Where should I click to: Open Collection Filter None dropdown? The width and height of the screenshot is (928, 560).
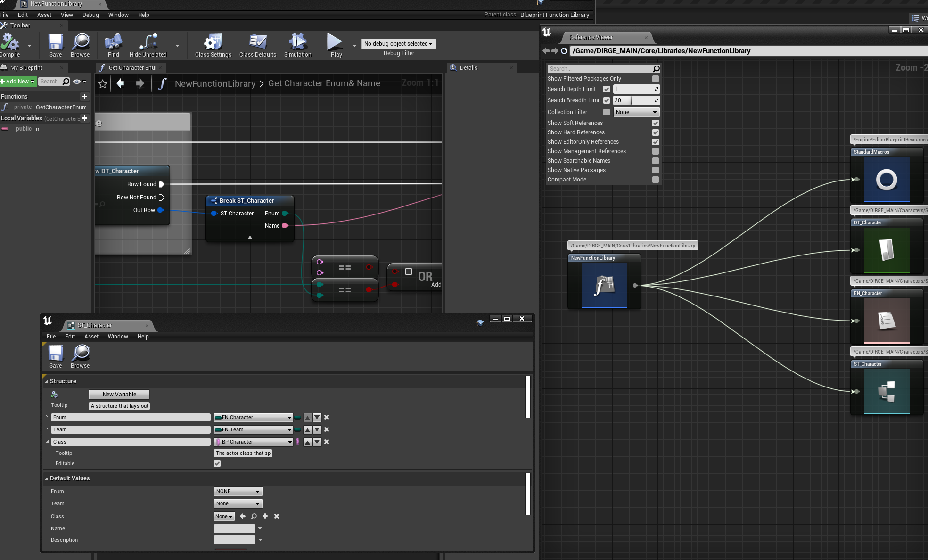(636, 112)
